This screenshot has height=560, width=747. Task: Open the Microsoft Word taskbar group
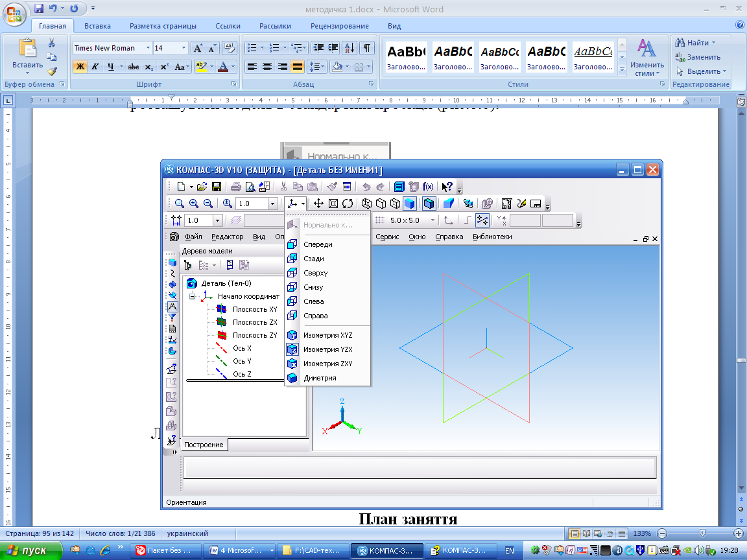(x=241, y=550)
